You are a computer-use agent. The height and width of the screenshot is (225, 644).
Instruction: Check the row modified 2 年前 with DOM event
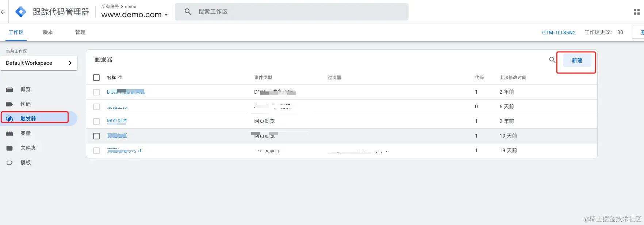tap(96, 92)
